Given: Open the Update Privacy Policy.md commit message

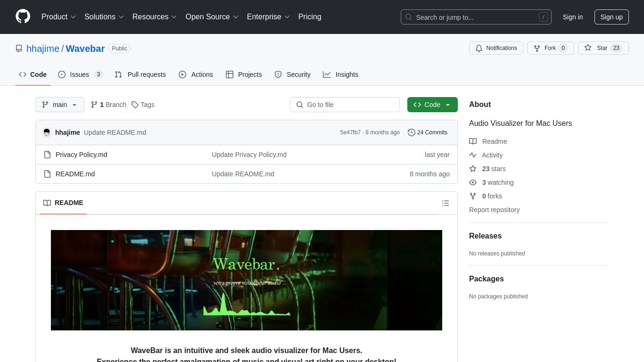Looking at the screenshot, I should (249, 155).
